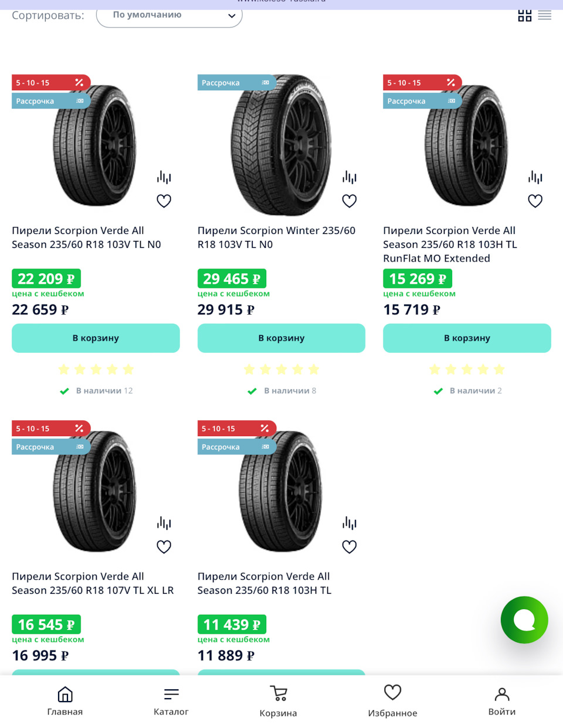Open the Каталог menu tab
The image size is (563, 728).
point(171,701)
